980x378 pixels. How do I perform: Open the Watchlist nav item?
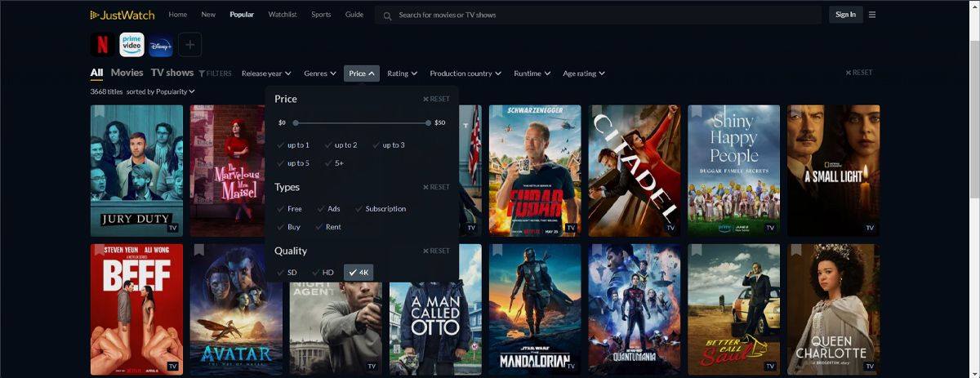(283, 15)
